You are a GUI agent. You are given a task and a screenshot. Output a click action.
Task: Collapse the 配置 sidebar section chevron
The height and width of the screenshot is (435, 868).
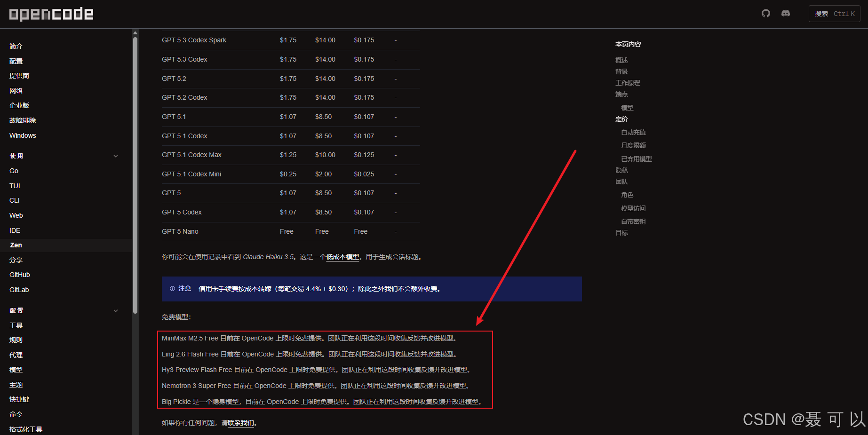tap(116, 311)
